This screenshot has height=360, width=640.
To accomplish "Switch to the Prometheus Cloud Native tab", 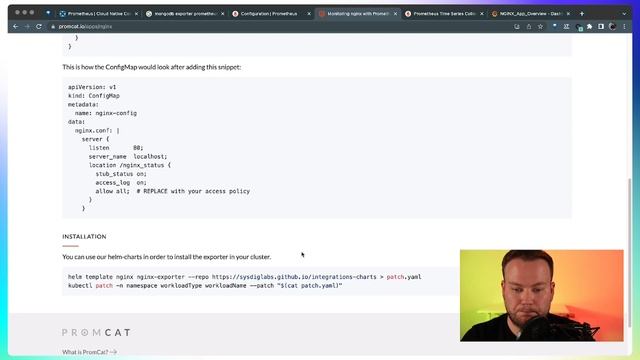I will 98,13.
